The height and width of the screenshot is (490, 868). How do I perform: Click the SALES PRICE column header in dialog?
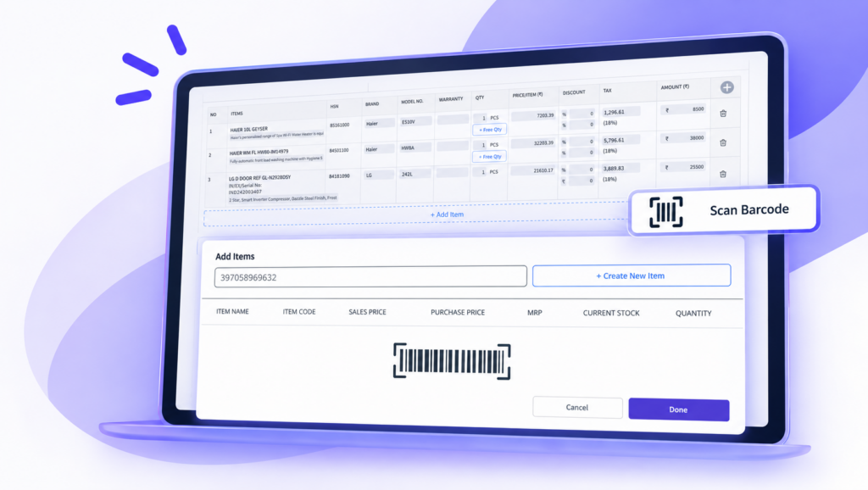(368, 312)
